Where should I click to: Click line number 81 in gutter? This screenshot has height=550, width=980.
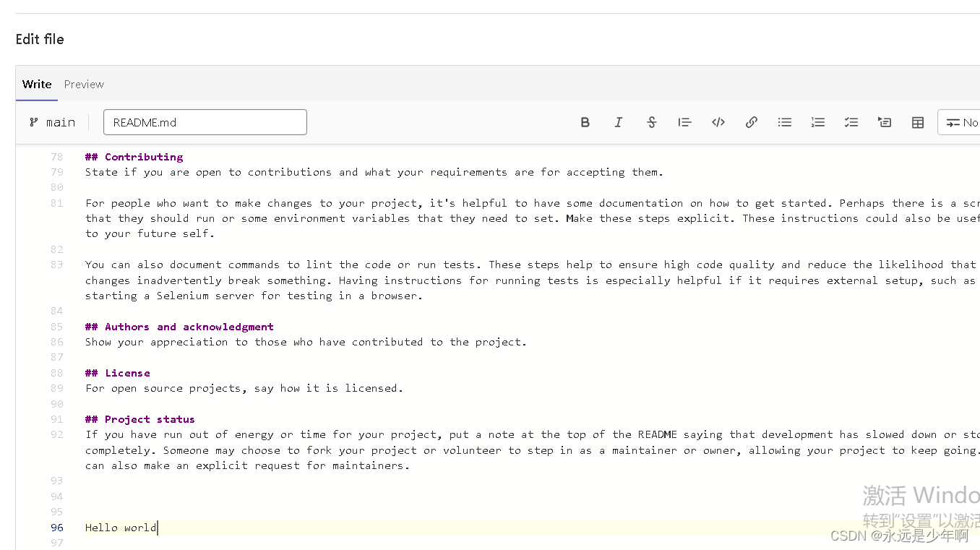[57, 203]
